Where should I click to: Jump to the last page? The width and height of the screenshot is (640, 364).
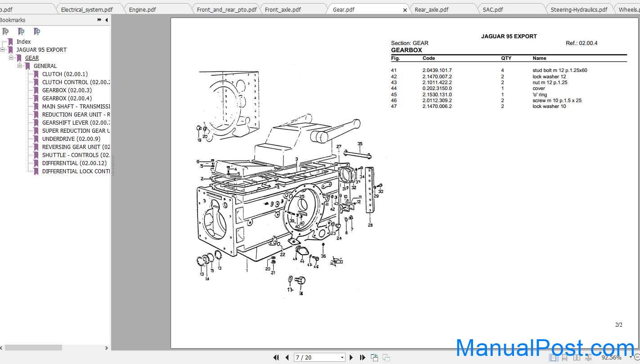coord(363,357)
